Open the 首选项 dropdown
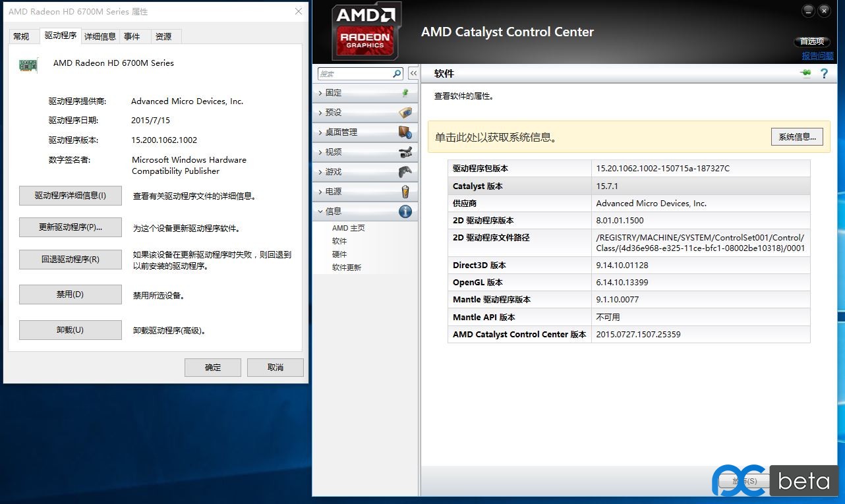This screenshot has height=504, width=845. pos(812,42)
